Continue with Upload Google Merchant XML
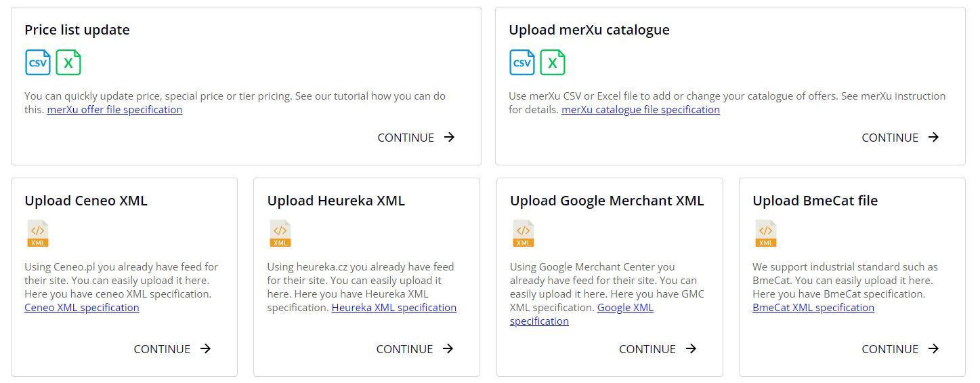Image resolution: width=980 pixels, height=383 pixels. click(658, 349)
